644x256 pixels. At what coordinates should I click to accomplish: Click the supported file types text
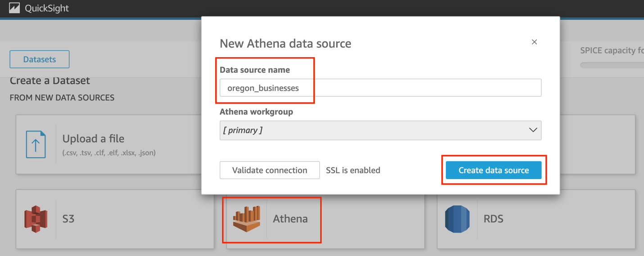coord(109,153)
